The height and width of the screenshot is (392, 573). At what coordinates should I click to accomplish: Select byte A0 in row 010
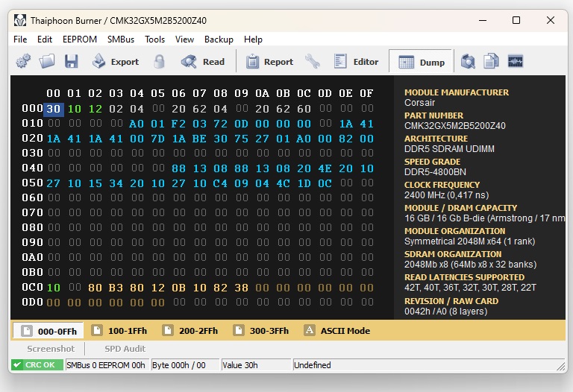(137, 124)
